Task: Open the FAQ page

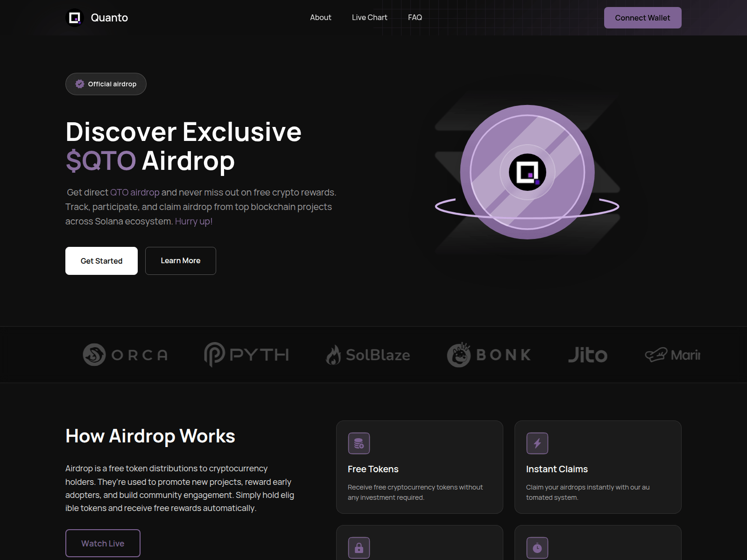Action: pyautogui.click(x=415, y=17)
